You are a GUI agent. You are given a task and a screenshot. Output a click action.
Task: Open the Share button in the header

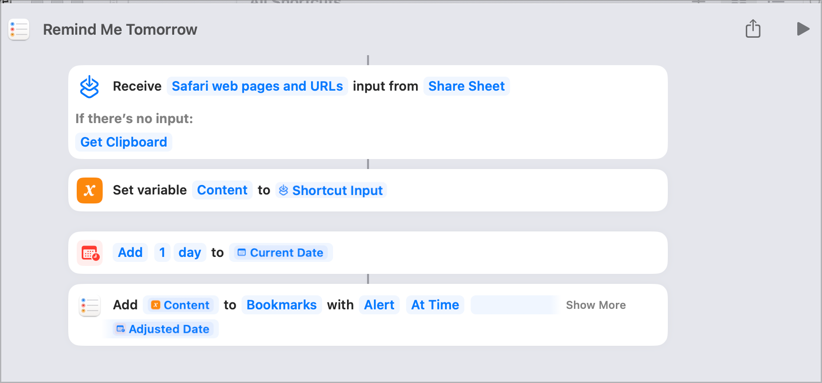coord(753,29)
